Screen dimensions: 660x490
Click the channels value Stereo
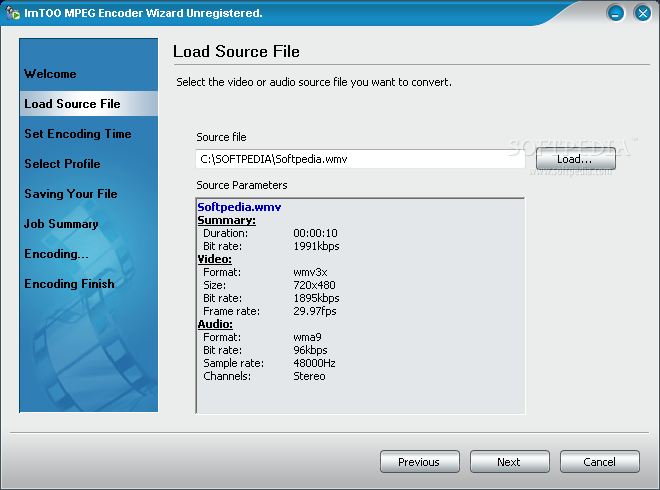pyautogui.click(x=309, y=376)
